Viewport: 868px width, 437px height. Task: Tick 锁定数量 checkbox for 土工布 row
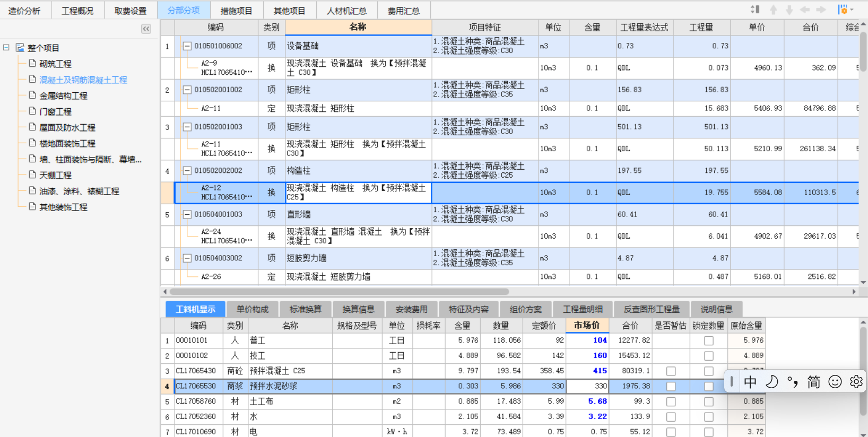[x=709, y=402]
